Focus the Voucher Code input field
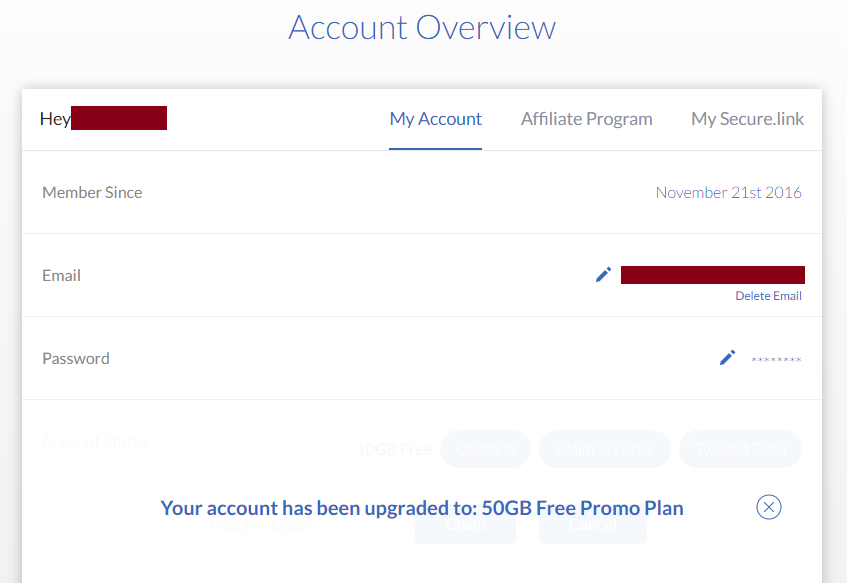 tap(300, 526)
